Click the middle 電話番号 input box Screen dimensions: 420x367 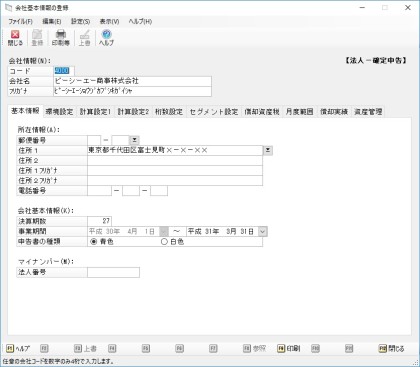[x=131, y=191]
